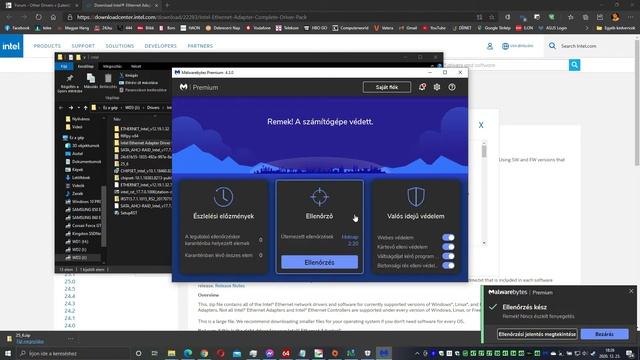This screenshot has width=640, height=360.
Task: Open Cortana circle icon on taskbar
Action: click(138, 353)
